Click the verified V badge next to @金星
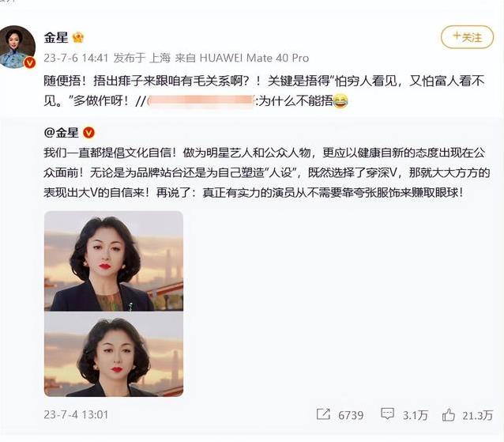This screenshot has width=504, height=442. [88, 133]
